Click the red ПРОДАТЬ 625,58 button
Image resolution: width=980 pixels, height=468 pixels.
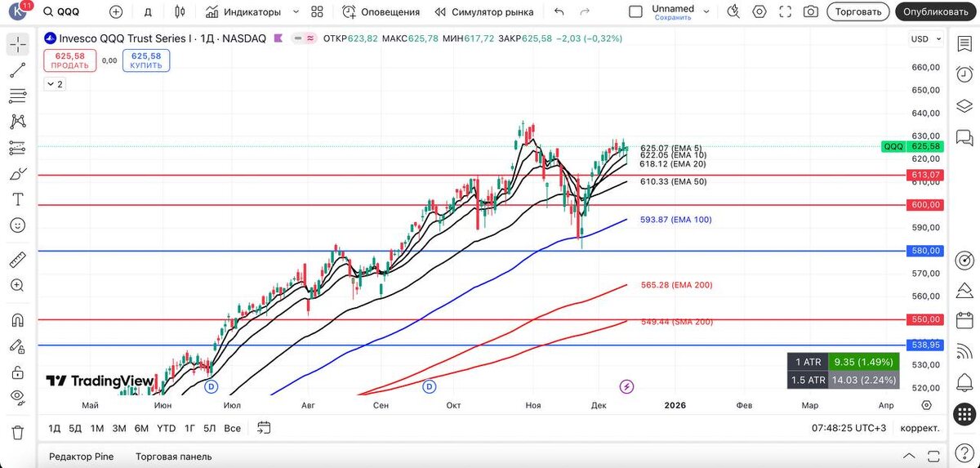point(70,60)
